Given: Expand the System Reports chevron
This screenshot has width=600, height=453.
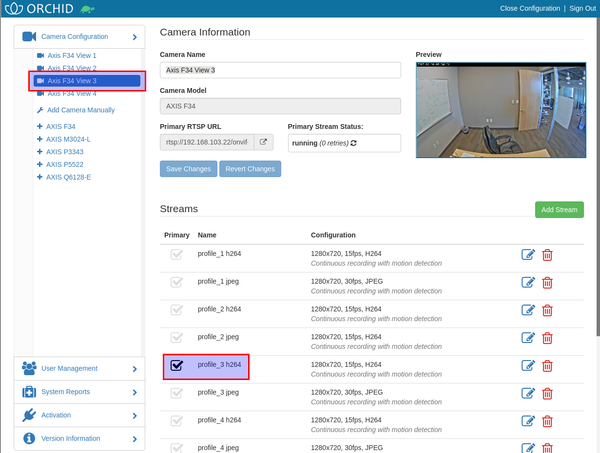Looking at the screenshot, I should [x=135, y=392].
